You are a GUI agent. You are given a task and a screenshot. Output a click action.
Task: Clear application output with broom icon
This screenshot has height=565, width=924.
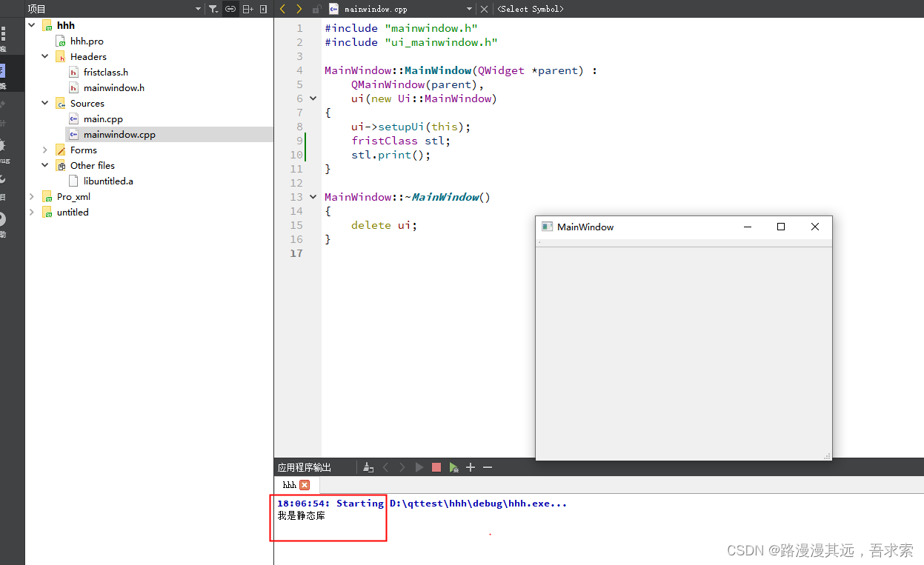point(368,467)
